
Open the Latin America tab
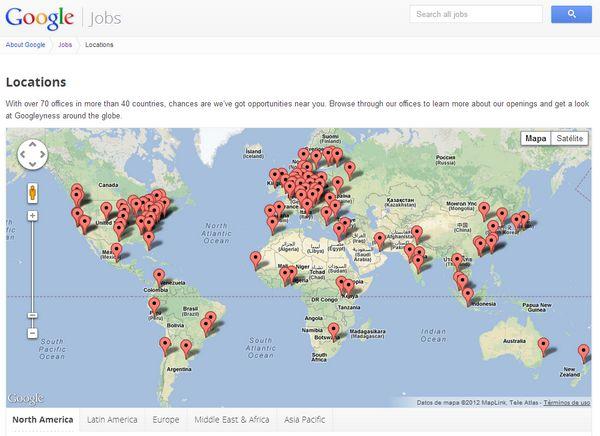(x=112, y=420)
